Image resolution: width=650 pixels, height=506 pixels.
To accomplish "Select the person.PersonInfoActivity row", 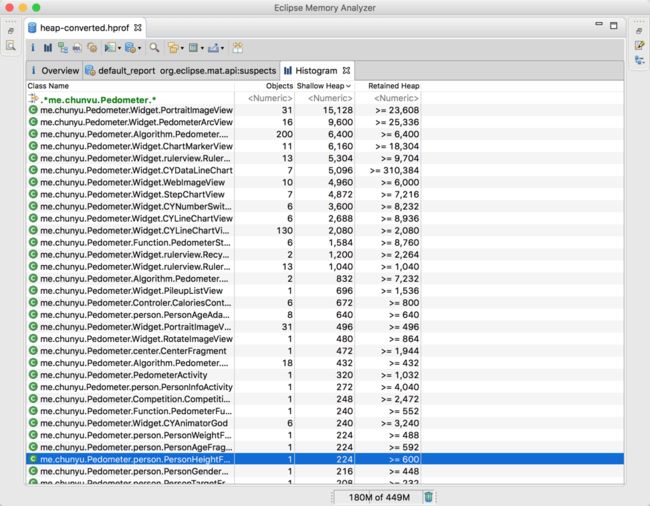I will pyautogui.click(x=325, y=387).
